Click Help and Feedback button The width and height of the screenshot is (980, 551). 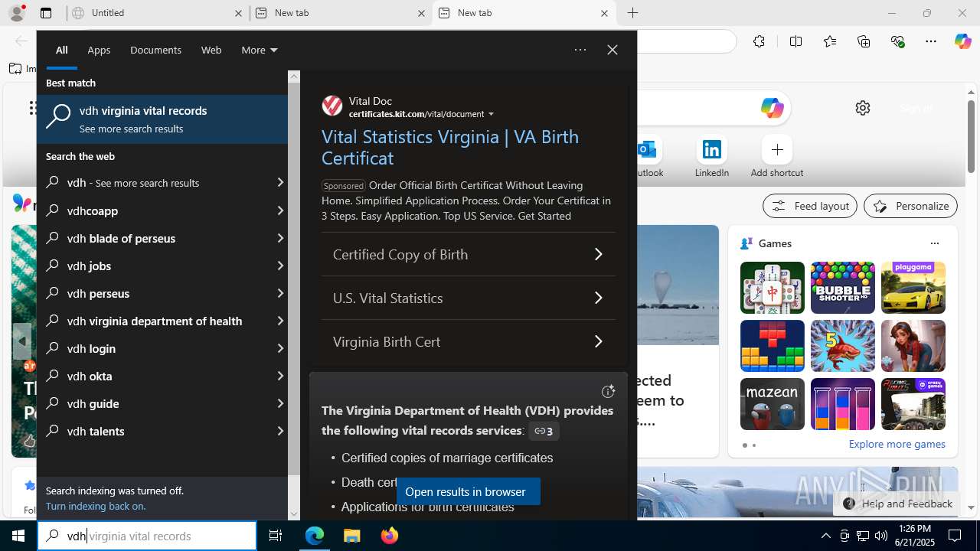pyautogui.click(x=897, y=504)
